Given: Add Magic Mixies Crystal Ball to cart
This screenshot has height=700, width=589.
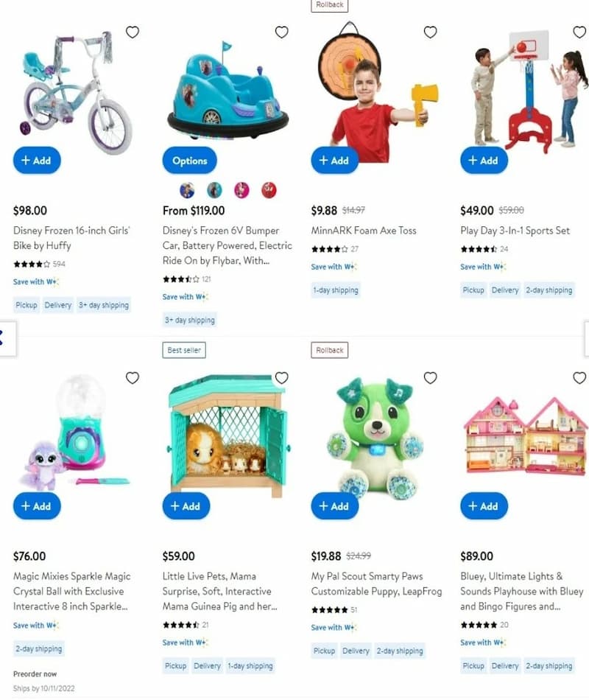Looking at the screenshot, I should (x=37, y=505).
